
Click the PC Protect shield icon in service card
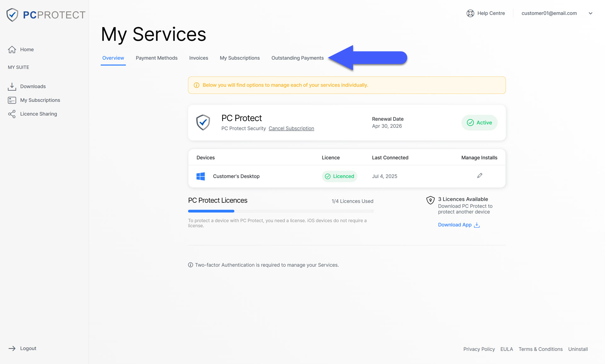click(x=203, y=122)
